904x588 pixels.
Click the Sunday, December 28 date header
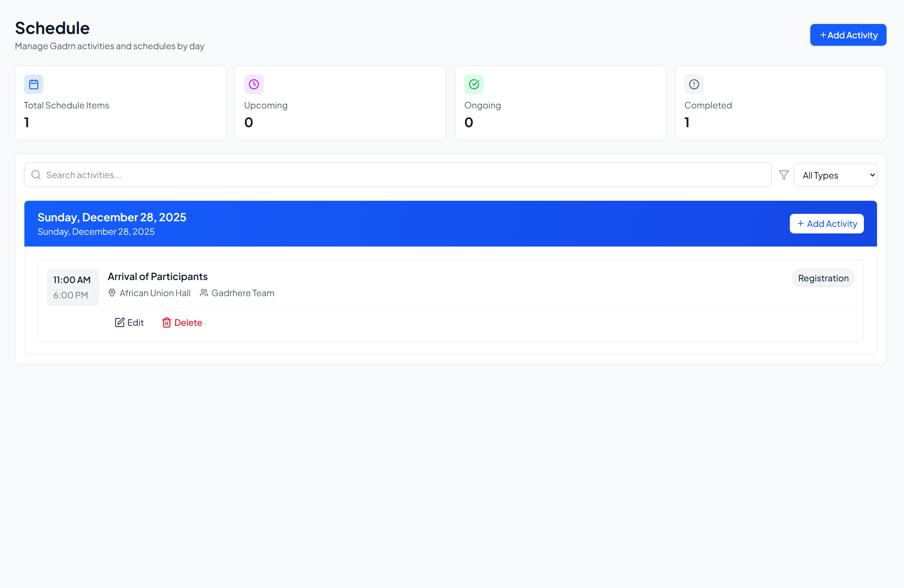click(x=112, y=217)
